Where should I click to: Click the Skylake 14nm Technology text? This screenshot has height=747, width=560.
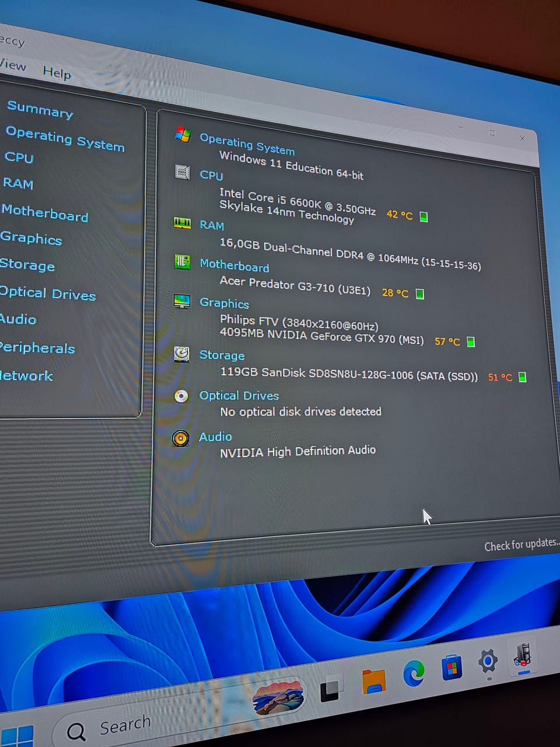click(x=286, y=212)
